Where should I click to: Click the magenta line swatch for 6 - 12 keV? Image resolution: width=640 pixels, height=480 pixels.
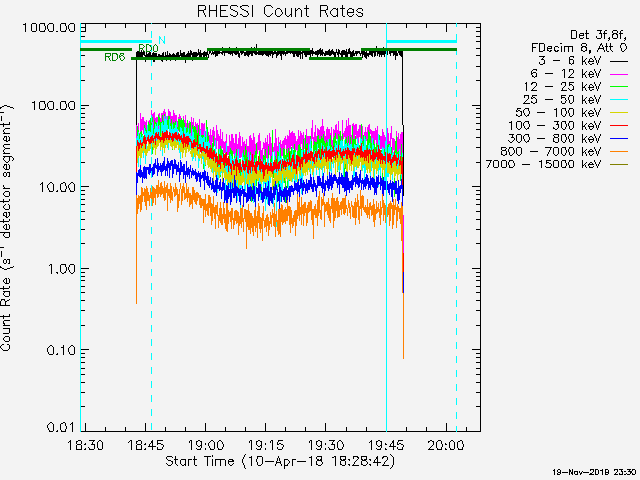[619, 74]
